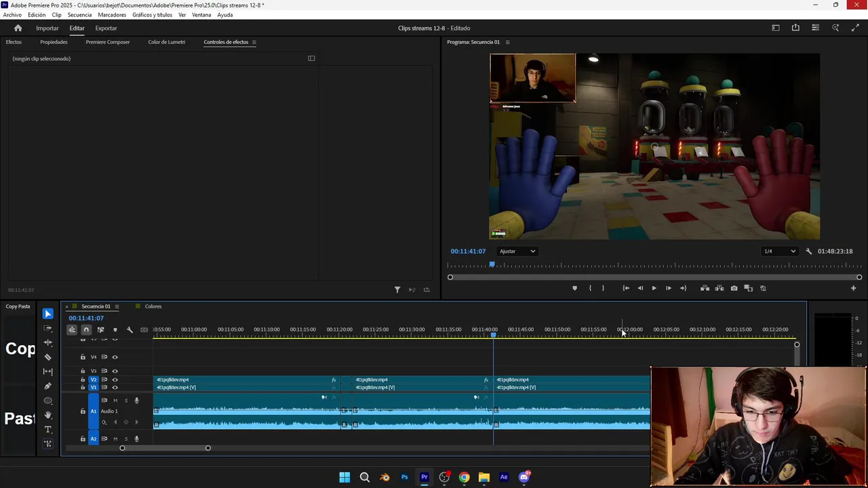Screen dimensions: 868x488
Task: Toggle V1 track output eye
Action: pos(115,387)
